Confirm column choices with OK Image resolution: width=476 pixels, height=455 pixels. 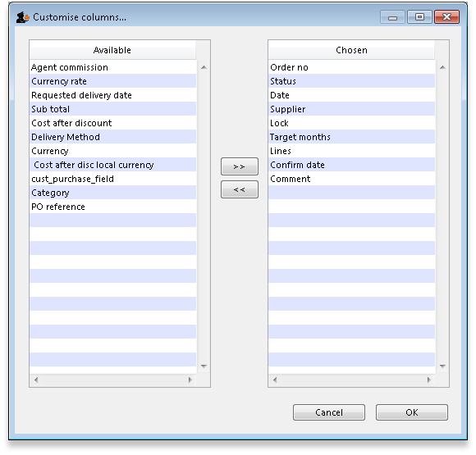[412, 412]
